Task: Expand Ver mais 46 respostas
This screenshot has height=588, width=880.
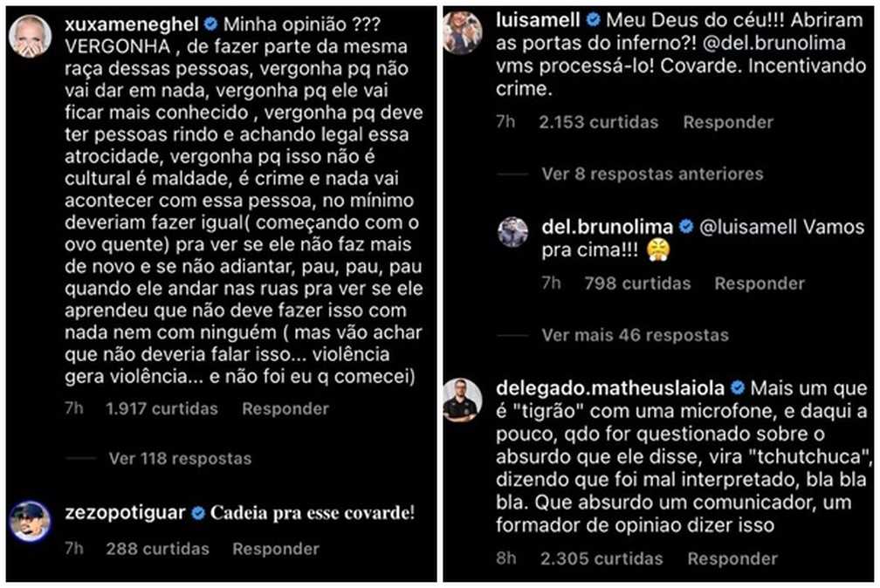Action: [x=636, y=335]
